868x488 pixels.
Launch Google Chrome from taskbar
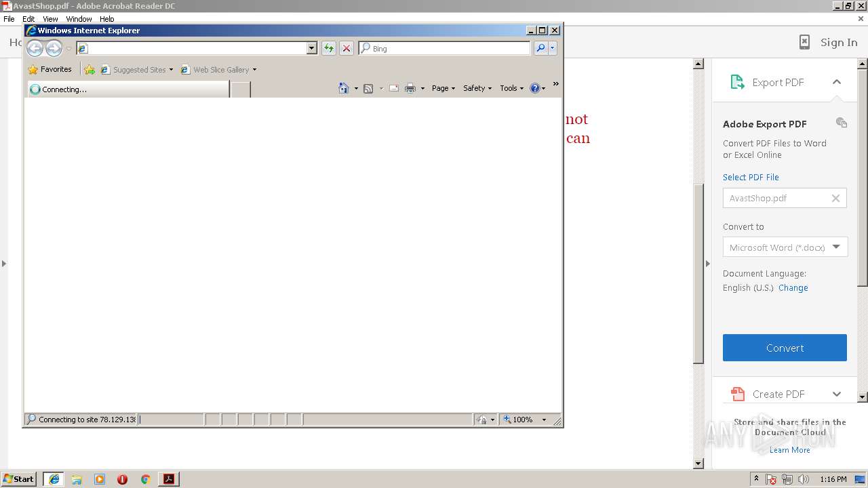point(145,479)
